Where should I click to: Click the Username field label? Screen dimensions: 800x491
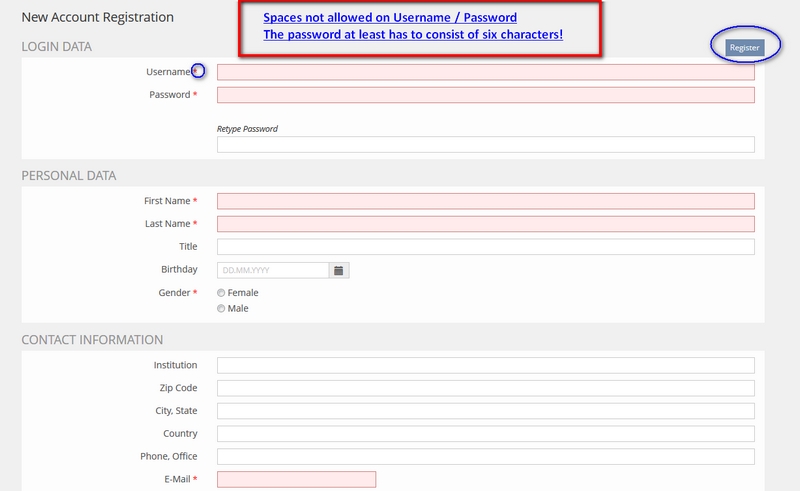[x=168, y=72]
